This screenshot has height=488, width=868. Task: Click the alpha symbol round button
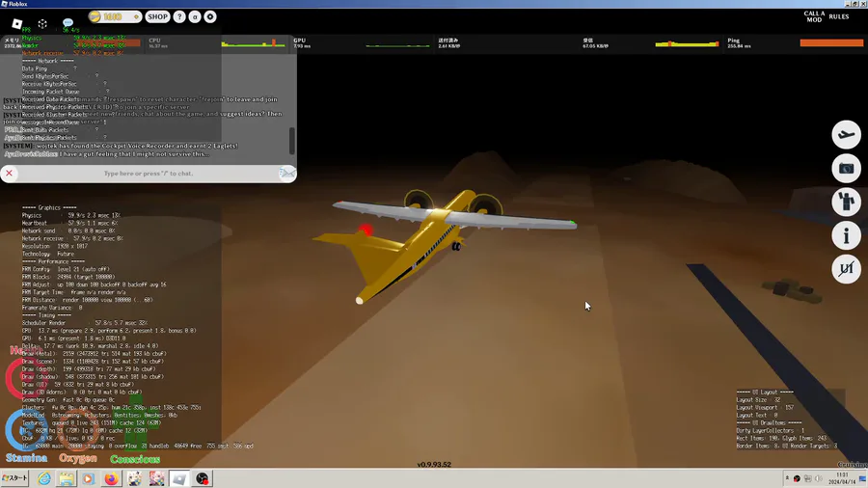[x=195, y=16]
